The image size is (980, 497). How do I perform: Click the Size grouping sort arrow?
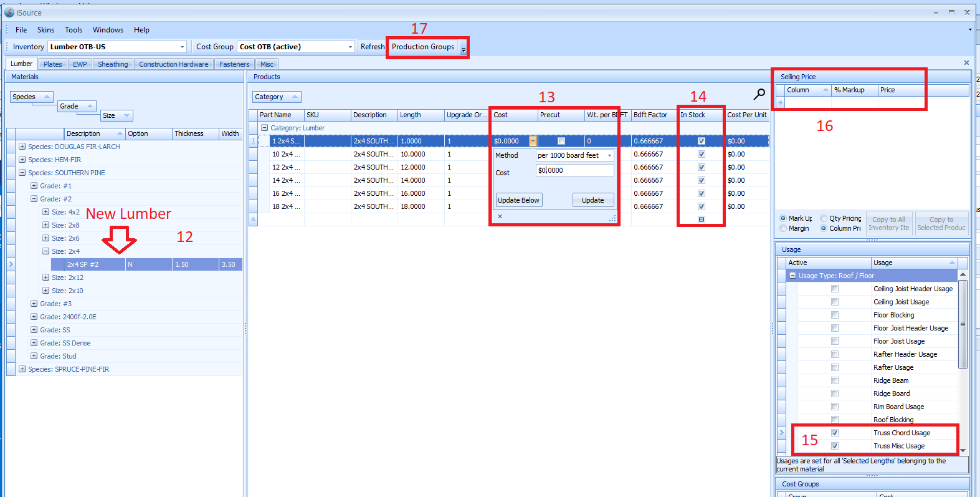(x=126, y=115)
